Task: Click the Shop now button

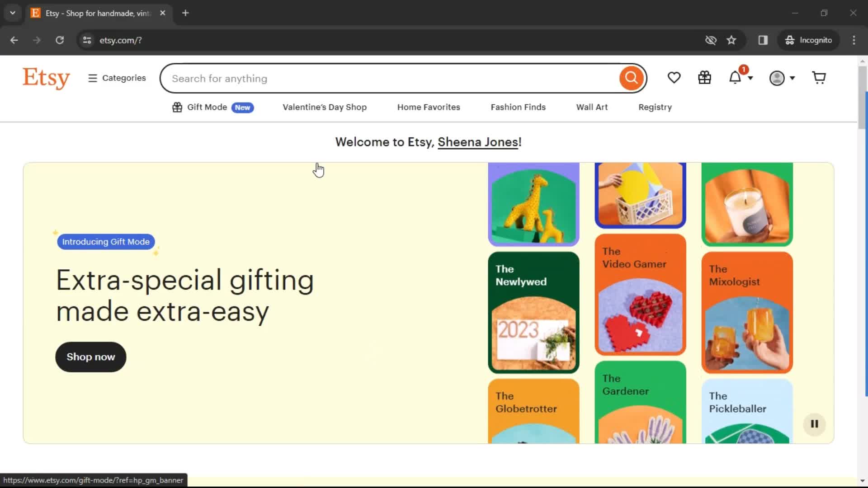Action: [90, 357]
